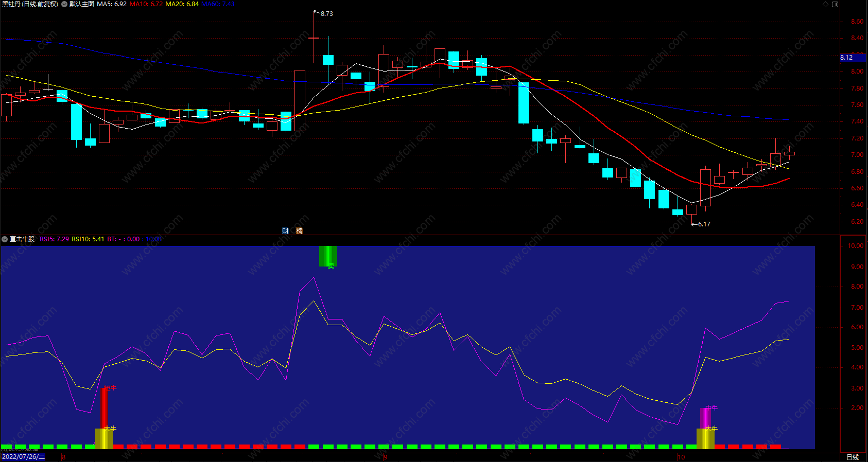Click the 榜 marker icon

pos(299,231)
